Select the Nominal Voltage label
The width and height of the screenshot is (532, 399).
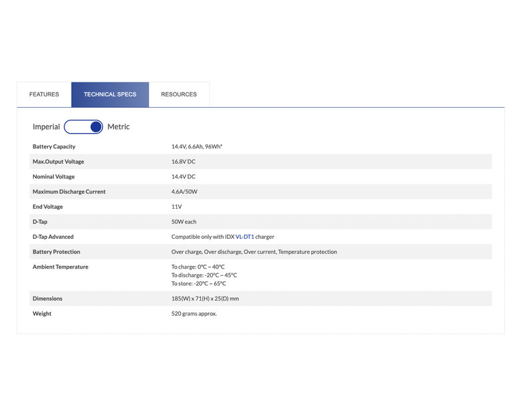click(x=54, y=177)
